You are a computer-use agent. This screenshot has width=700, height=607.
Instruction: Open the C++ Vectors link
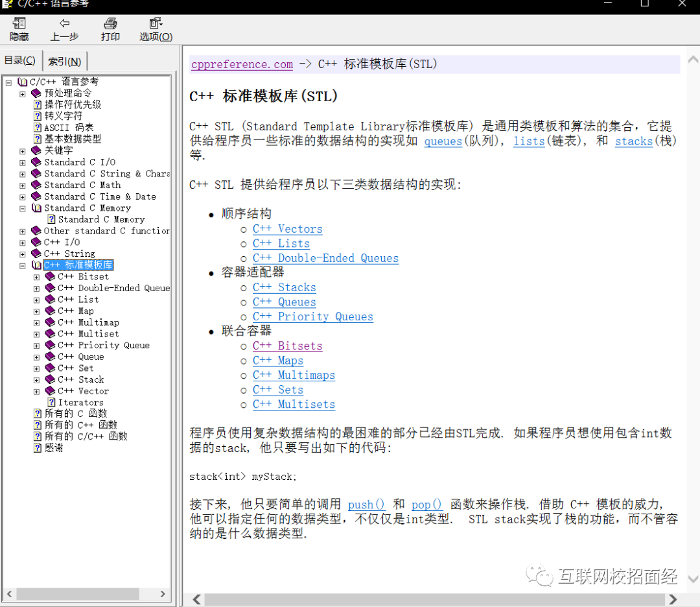click(x=288, y=229)
